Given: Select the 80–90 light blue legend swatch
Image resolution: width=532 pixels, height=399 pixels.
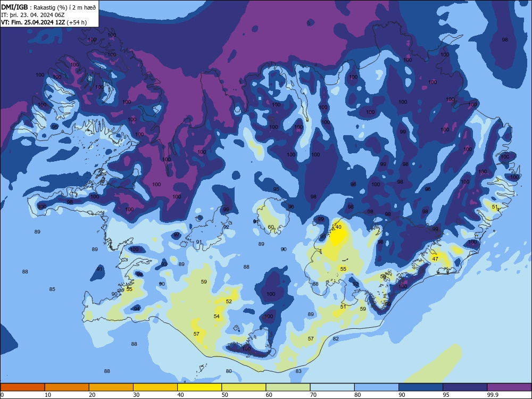Looking at the screenshot, I should pyautogui.click(x=376, y=387).
